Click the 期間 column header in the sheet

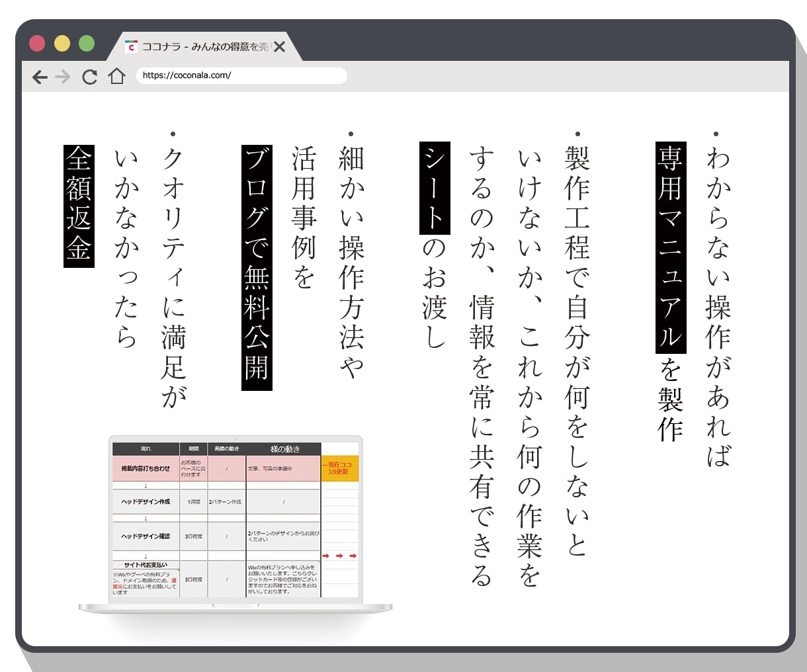(x=193, y=449)
